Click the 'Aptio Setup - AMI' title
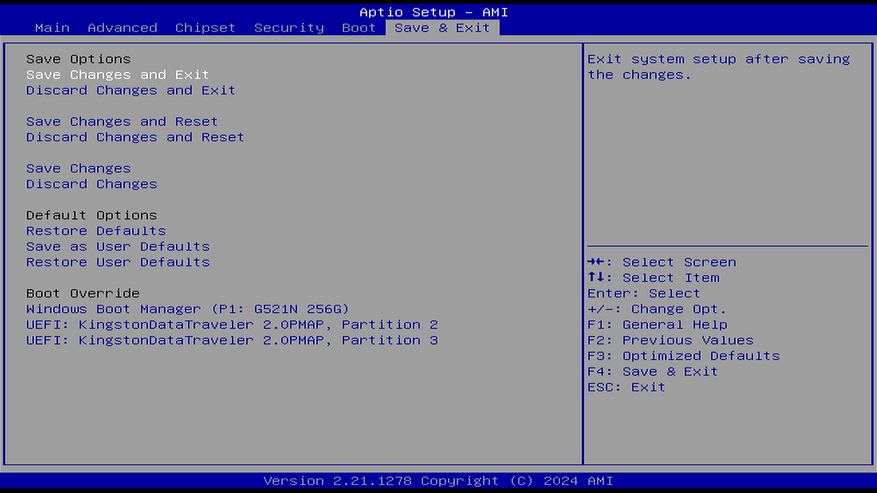Image resolution: width=877 pixels, height=493 pixels. click(433, 12)
